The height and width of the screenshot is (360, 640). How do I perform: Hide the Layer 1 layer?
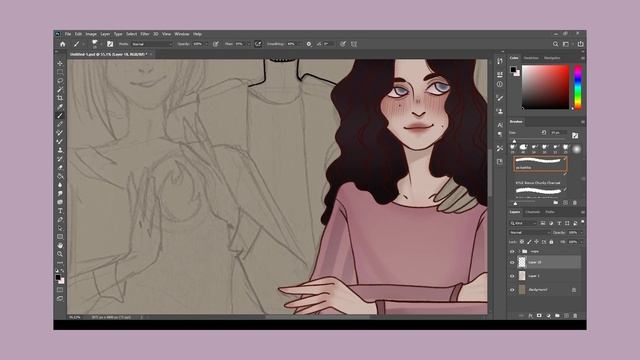(512, 276)
